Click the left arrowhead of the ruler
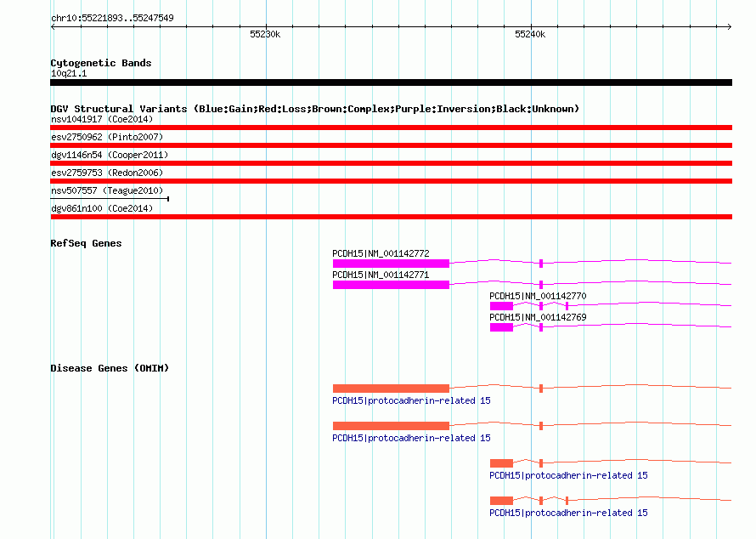Viewport: 756px width, 539px height. (x=53, y=26)
